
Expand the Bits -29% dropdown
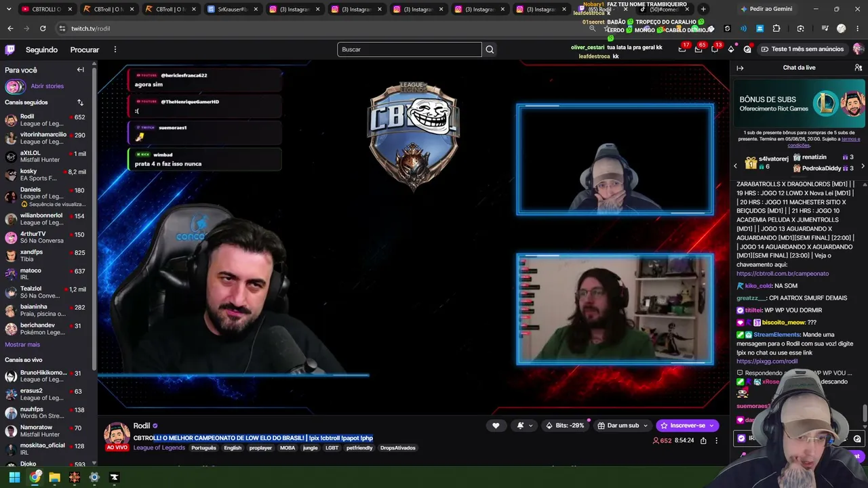566,426
